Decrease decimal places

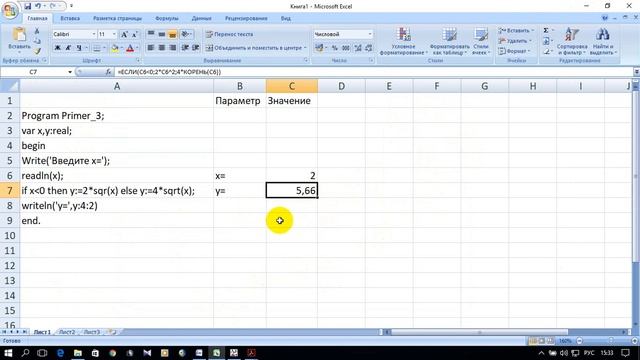369,48
